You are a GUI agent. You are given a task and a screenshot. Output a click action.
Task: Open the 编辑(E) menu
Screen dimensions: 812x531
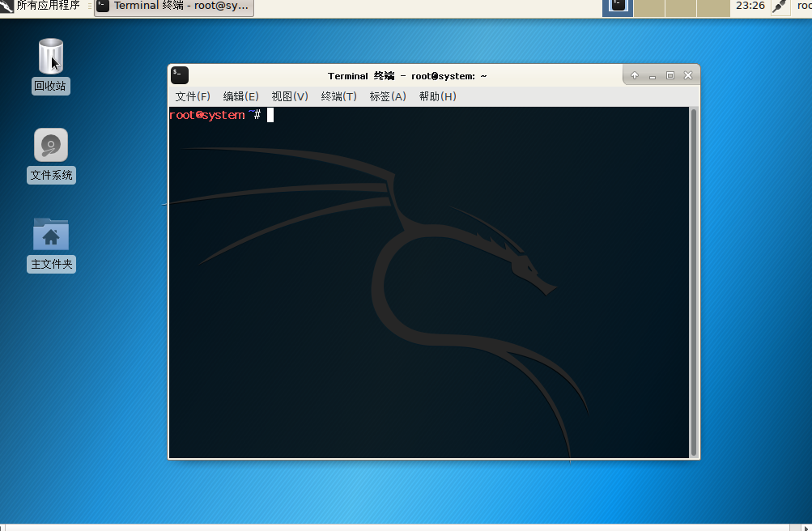point(240,97)
